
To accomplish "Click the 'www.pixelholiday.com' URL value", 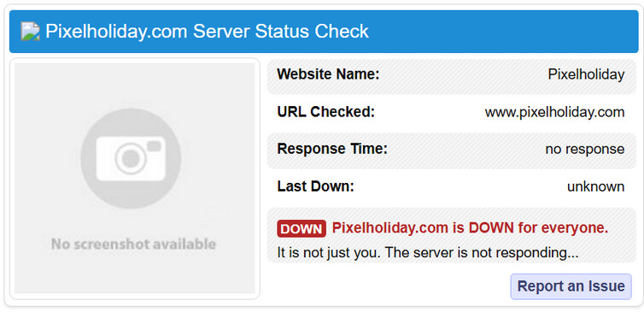I will click(554, 112).
